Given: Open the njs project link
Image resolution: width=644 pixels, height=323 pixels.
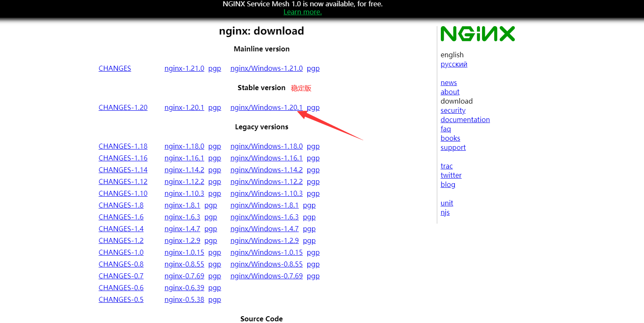Looking at the screenshot, I should coord(445,212).
